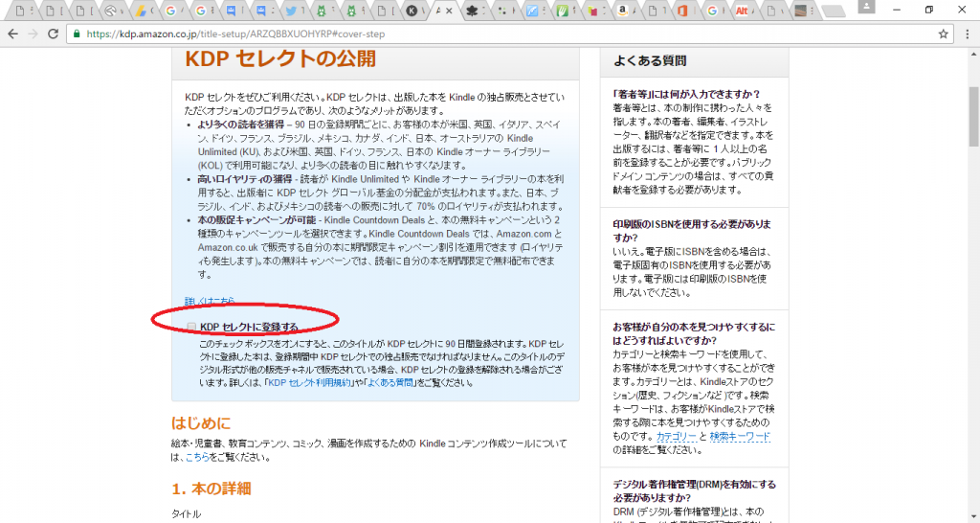
Task: Click the お客様が自分の本を見つけやすくする question
Action: 694,333
